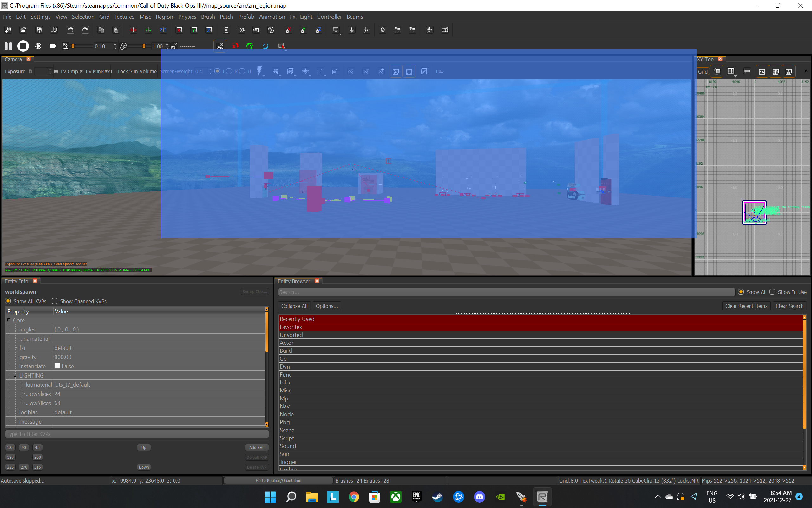This screenshot has height=508, width=812.
Task: Click the green Y rotation arrow icon
Action: click(x=250, y=46)
